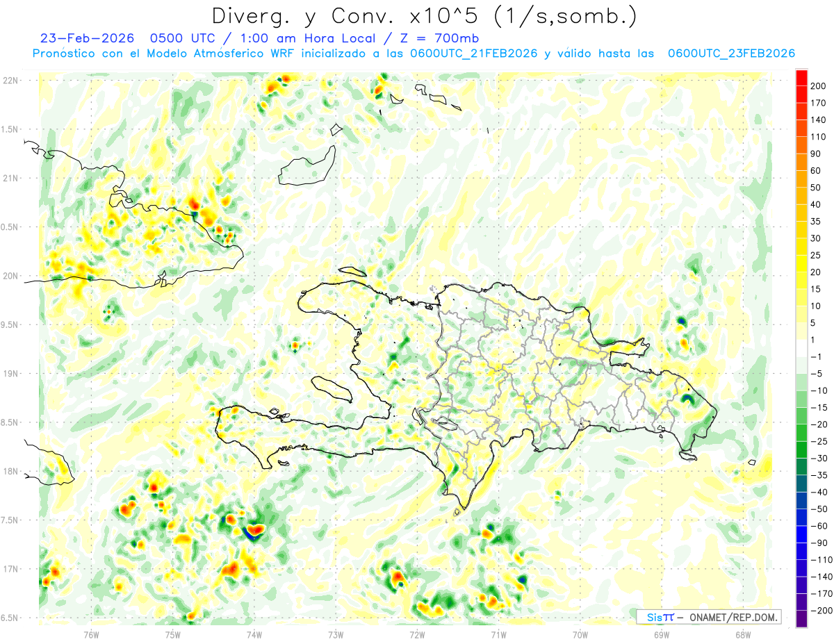The width and height of the screenshot is (834, 644).
Task: Click the longitude label '73W'
Action: [x=335, y=634]
